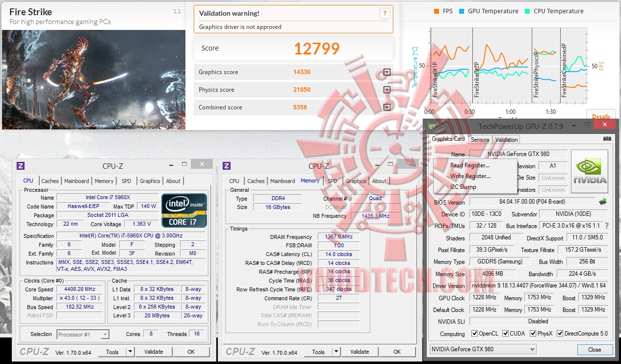
Task: Click the GPU-Z BIOS save chip icon
Action: [x=603, y=202]
